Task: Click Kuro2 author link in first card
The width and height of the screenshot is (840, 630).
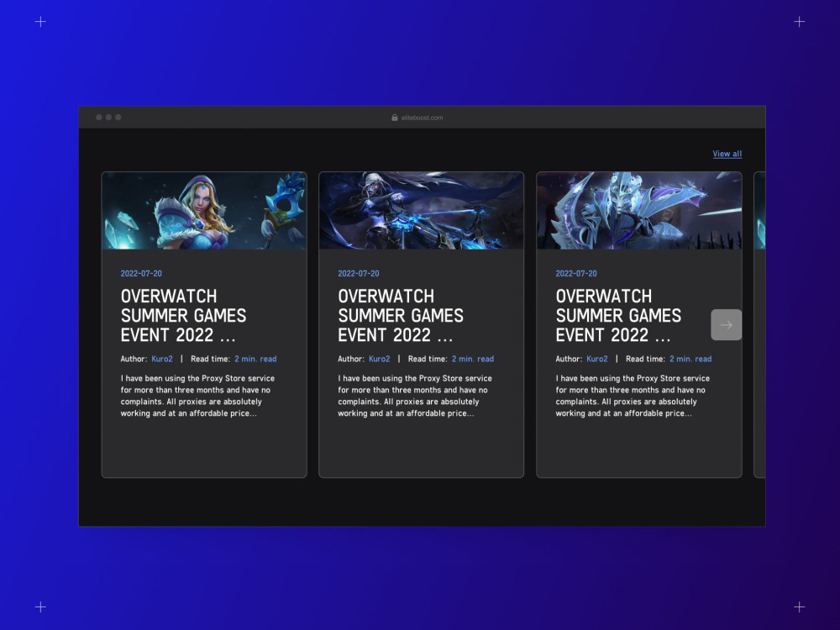Action: coord(162,359)
